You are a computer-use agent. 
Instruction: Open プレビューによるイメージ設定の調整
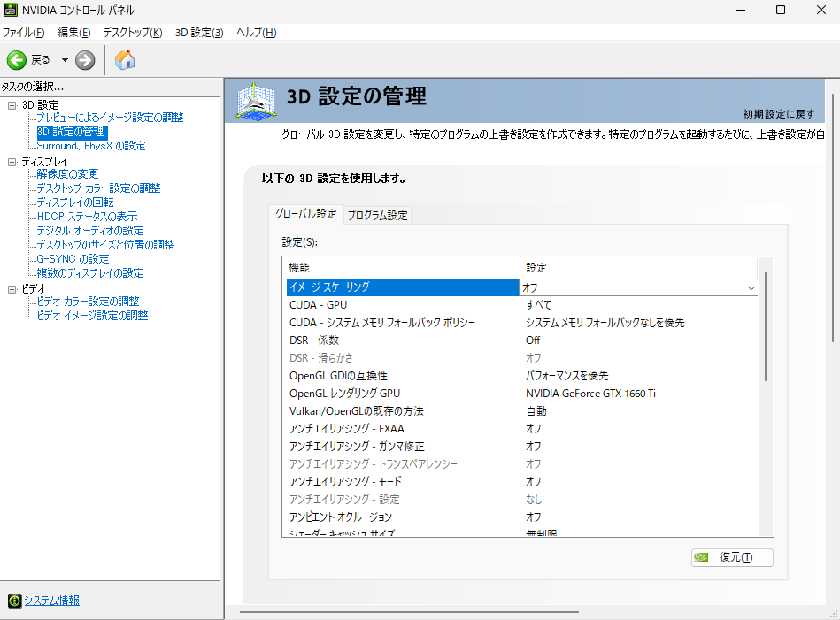pos(110,118)
